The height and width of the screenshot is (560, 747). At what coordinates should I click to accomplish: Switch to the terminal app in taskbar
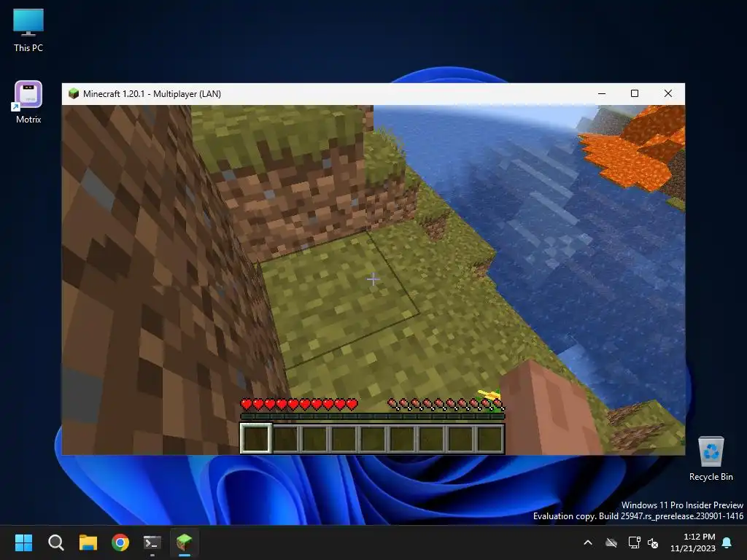pyautogui.click(x=152, y=542)
